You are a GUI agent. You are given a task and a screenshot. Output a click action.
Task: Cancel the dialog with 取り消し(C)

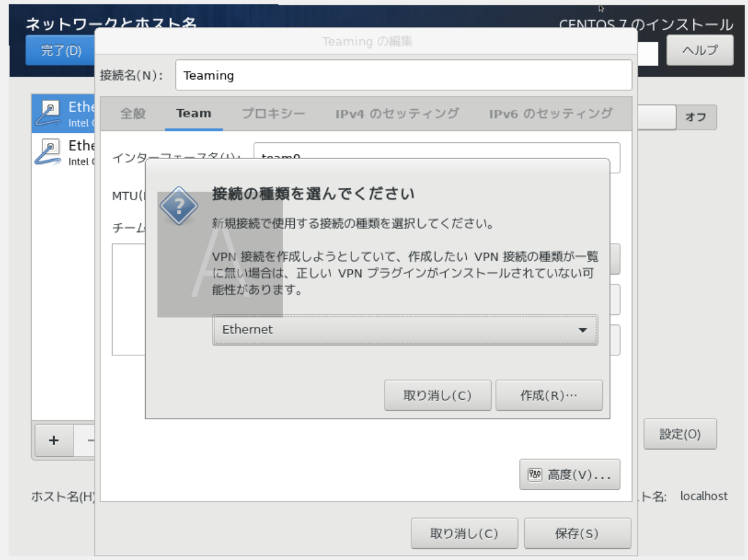pyautogui.click(x=437, y=395)
